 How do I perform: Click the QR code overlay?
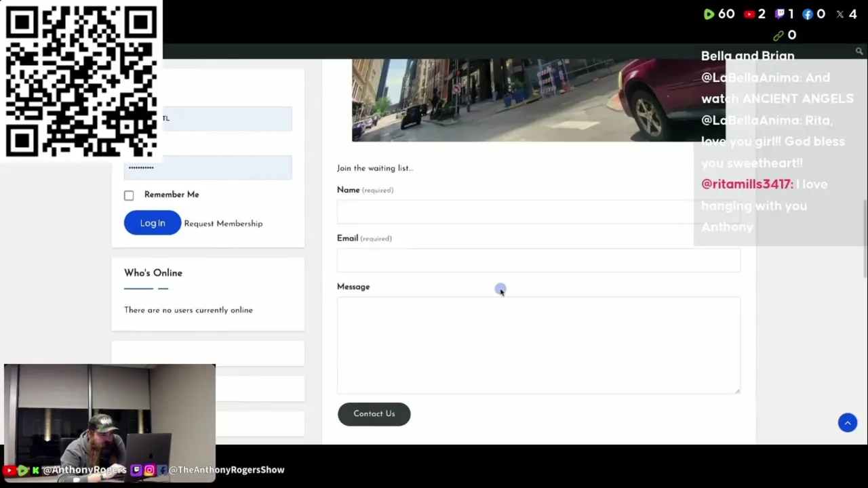[81, 80]
